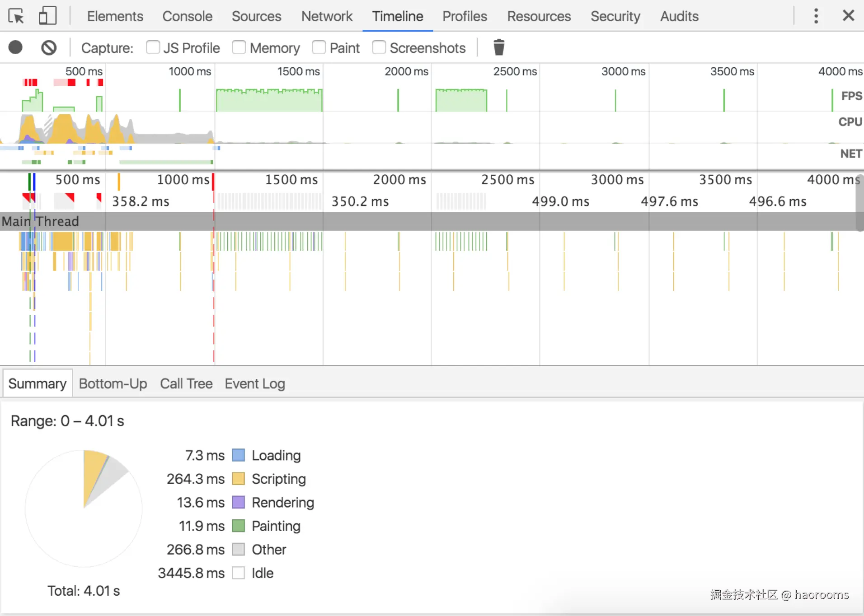
Task: Click the round record button
Action: pyautogui.click(x=15, y=47)
